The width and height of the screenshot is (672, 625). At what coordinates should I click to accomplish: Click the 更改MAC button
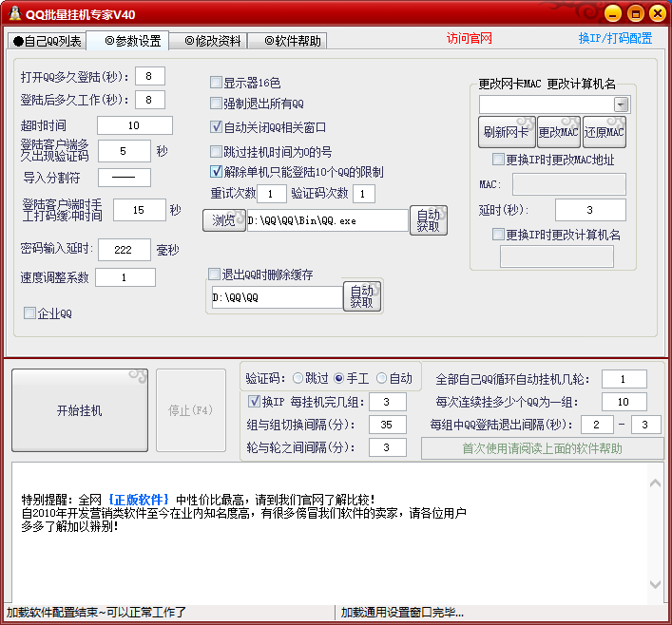[559, 132]
